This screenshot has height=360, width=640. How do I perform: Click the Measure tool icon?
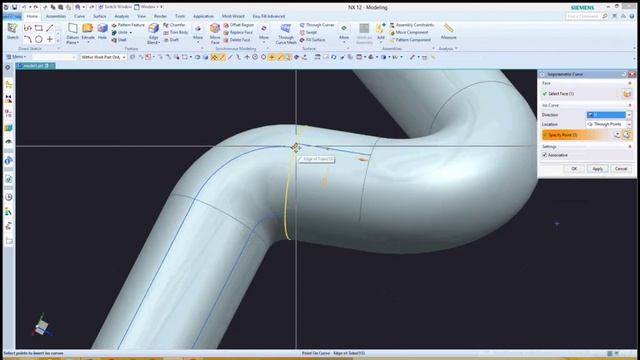tap(449, 28)
